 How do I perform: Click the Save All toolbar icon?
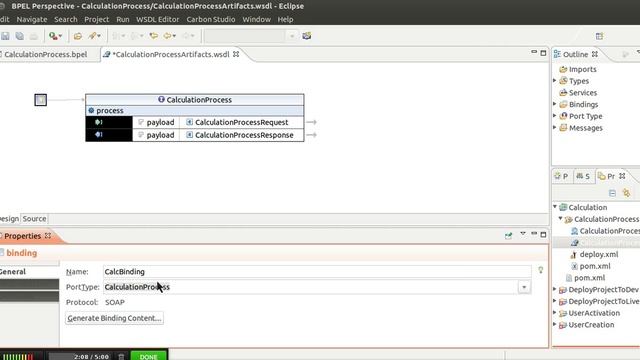[19, 36]
